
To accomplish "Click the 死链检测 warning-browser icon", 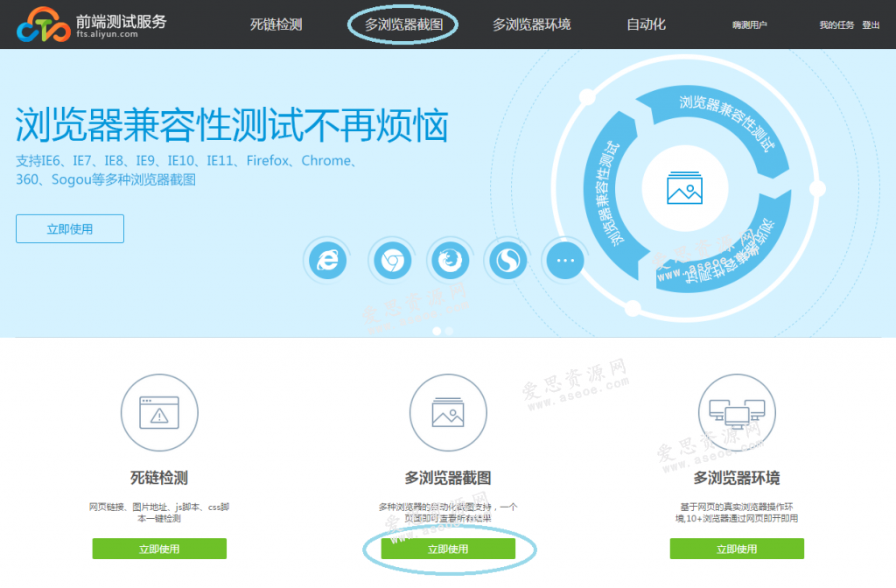I will (x=158, y=412).
